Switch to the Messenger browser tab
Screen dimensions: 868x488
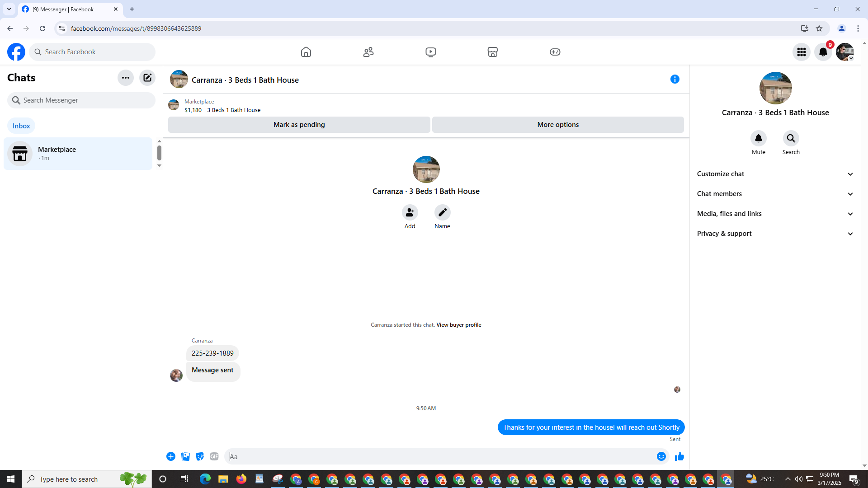pyautogui.click(x=70, y=9)
